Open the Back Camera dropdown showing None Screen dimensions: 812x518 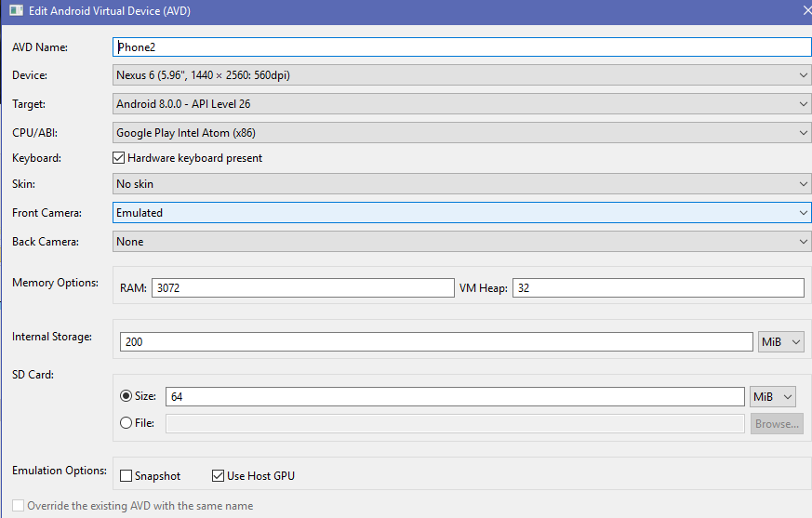point(461,242)
